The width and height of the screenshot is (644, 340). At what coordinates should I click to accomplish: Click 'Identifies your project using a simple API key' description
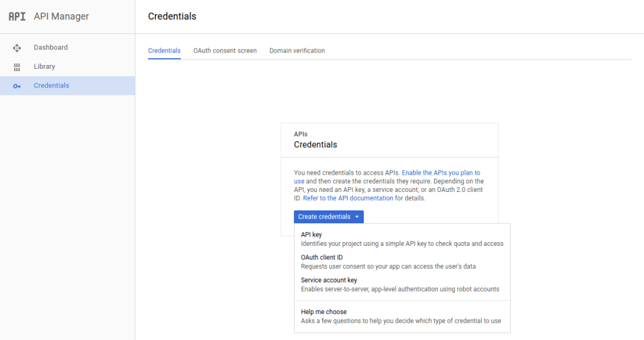click(402, 243)
